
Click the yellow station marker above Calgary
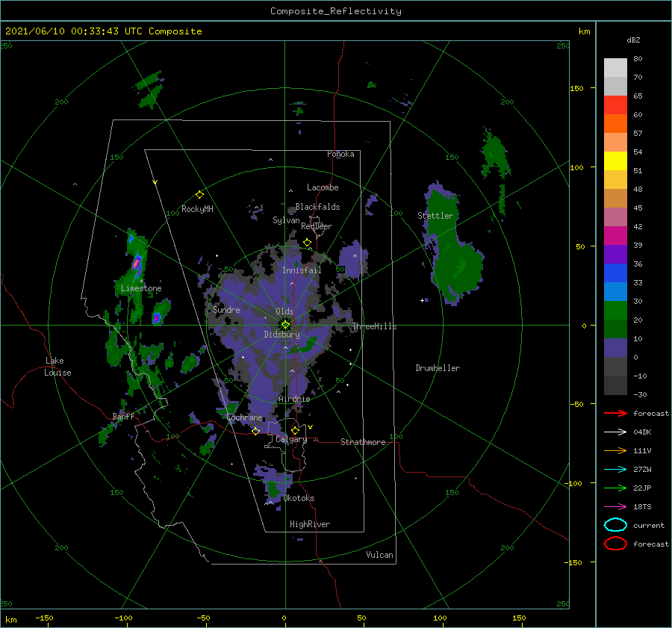pyautogui.click(x=295, y=430)
